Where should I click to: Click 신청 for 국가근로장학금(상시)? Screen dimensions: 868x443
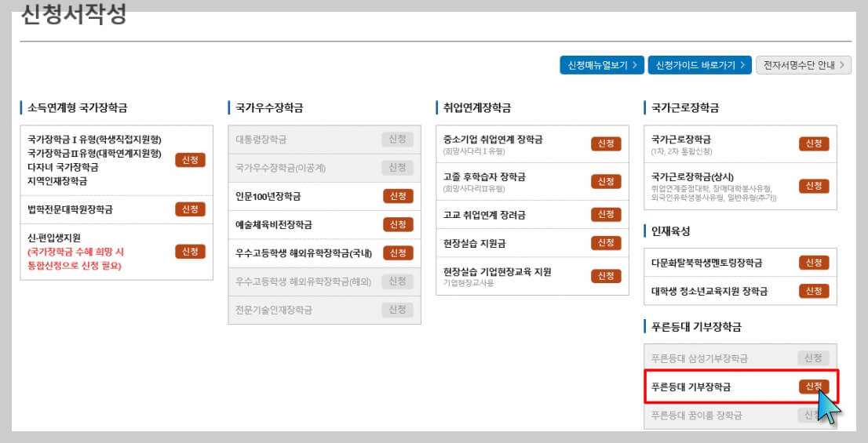814,186
